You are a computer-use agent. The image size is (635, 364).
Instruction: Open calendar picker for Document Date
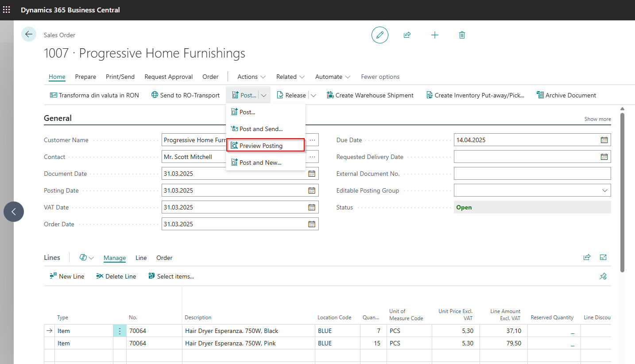312,174
